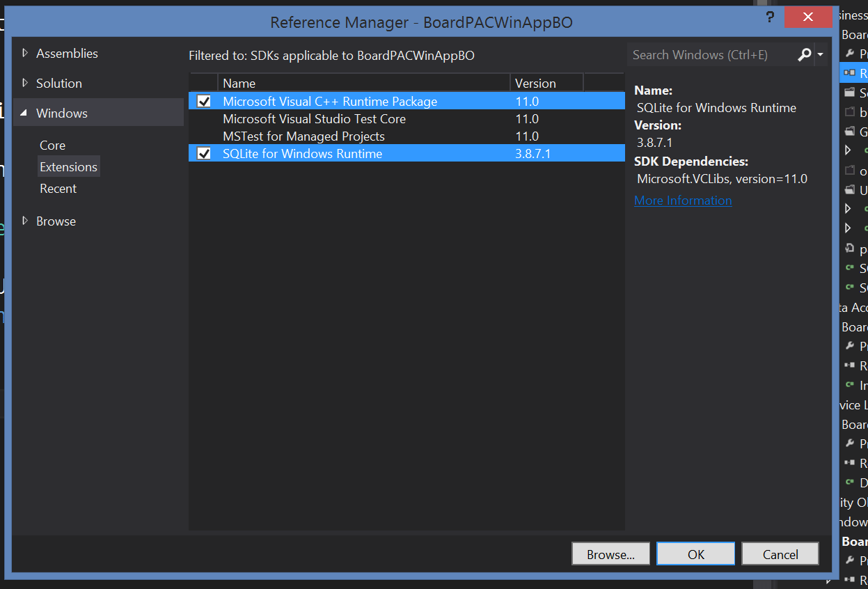The width and height of the screenshot is (868, 589).
Task: Select the Browse category label
Action: (56, 221)
